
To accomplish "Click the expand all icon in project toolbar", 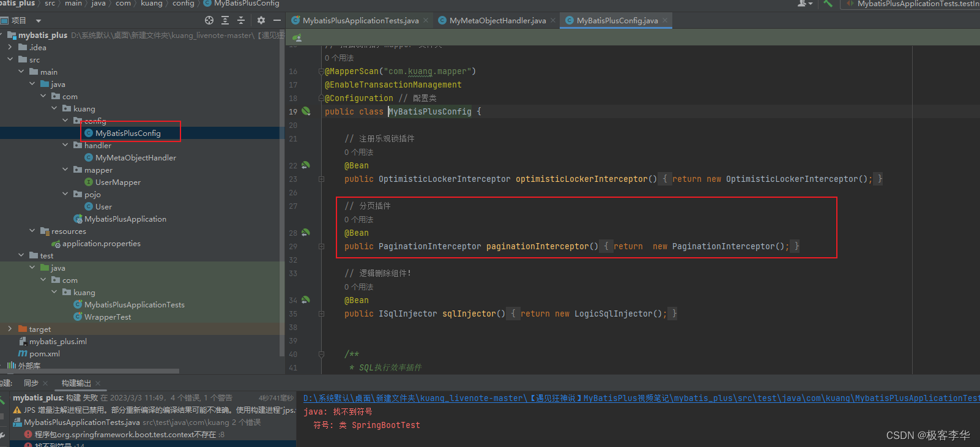I will (x=225, y=20).
